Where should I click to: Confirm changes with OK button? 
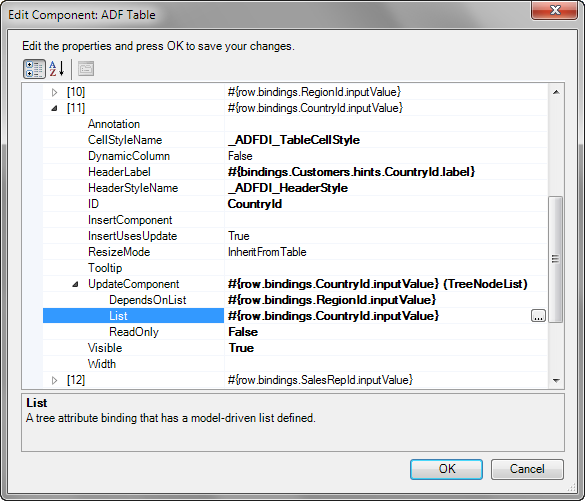tap(446, 469)
